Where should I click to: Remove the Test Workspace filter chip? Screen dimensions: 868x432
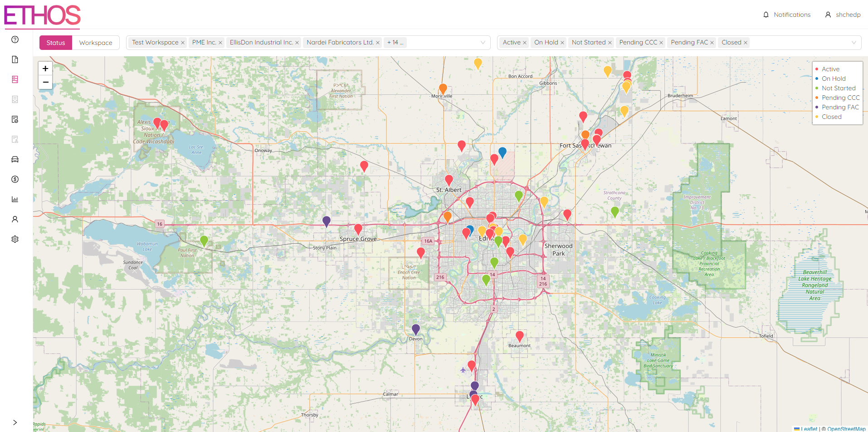[183, 42]
